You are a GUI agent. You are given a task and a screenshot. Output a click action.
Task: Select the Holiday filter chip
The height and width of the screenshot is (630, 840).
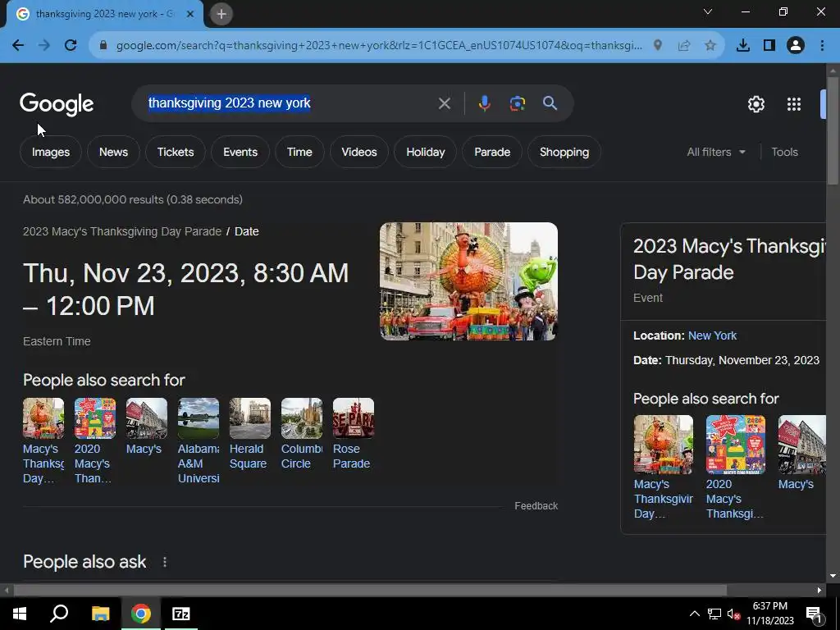(x=426, y=152)
